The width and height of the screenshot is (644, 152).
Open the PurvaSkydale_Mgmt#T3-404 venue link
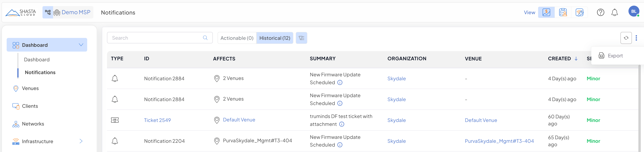click(499, 141)
